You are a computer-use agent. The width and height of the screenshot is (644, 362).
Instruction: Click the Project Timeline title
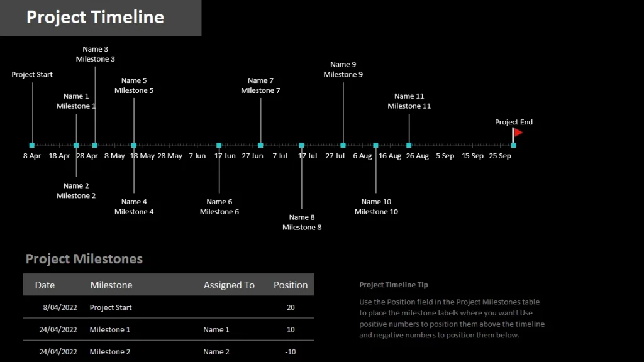(96, 17)
